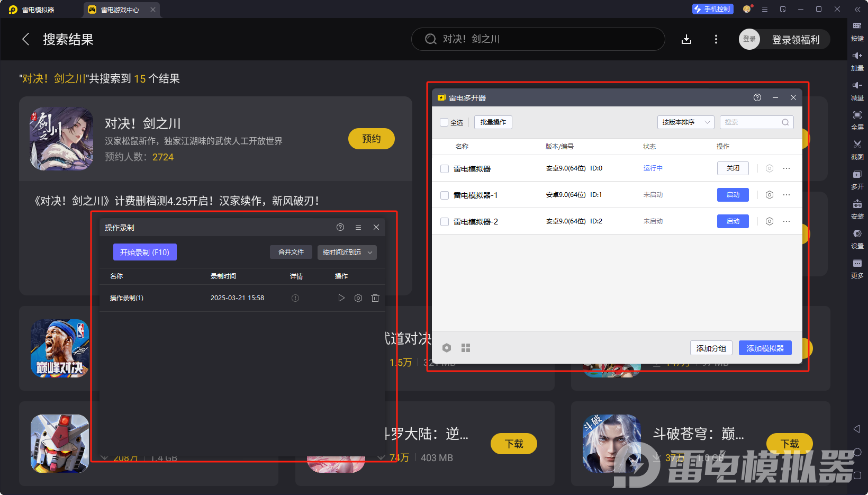This screenshot has height=495, width=868.
Task: Open the 多开 multi-instance tool in sidebar
Action: click(x=857, y=179)
